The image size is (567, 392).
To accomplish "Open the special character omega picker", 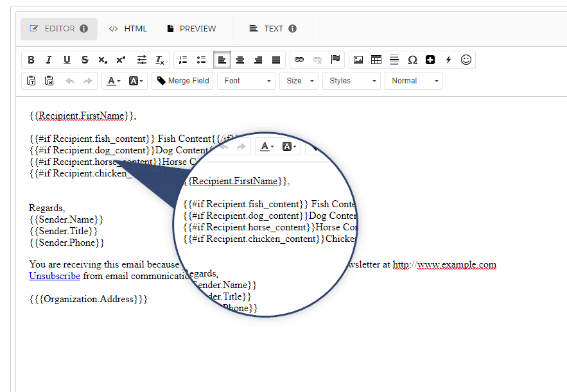I will click(x=412, y=60).
